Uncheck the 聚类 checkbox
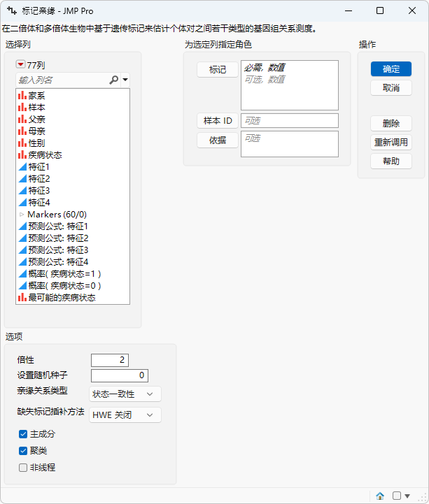Image resolution: width=429 pixels, height=504 pixels. (23, 451)
